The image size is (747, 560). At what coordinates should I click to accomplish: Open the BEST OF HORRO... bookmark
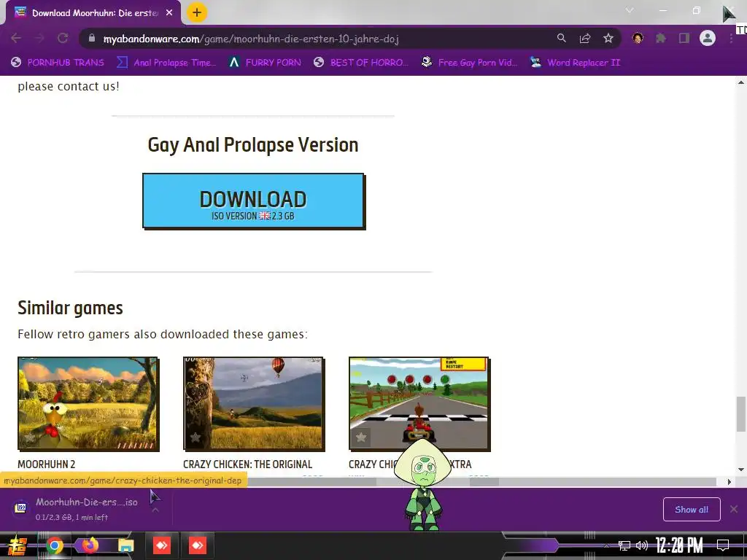click(x=362, y=63)
